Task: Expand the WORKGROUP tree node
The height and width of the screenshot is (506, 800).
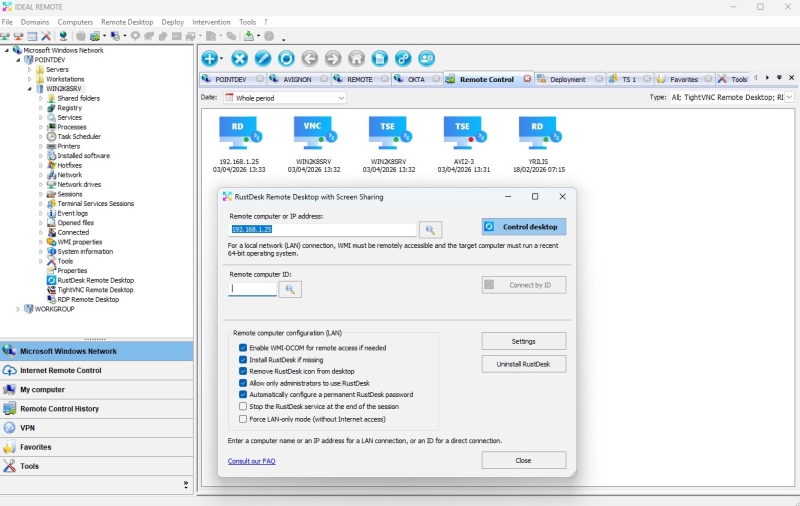Action: (x=18, y=309)
